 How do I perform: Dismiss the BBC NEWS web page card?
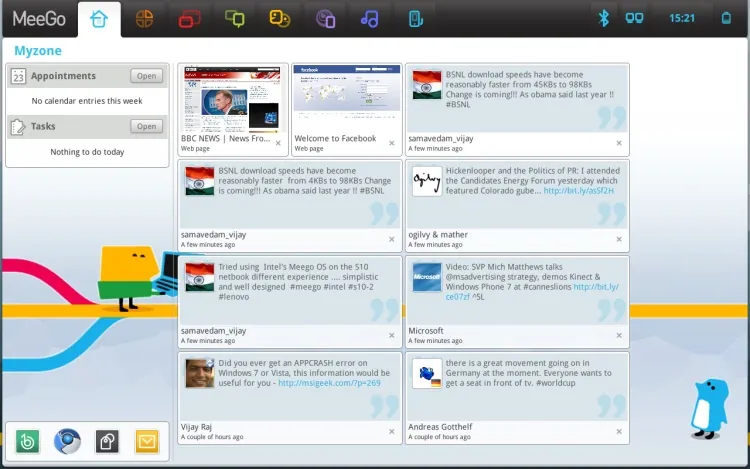coord(278,143)
